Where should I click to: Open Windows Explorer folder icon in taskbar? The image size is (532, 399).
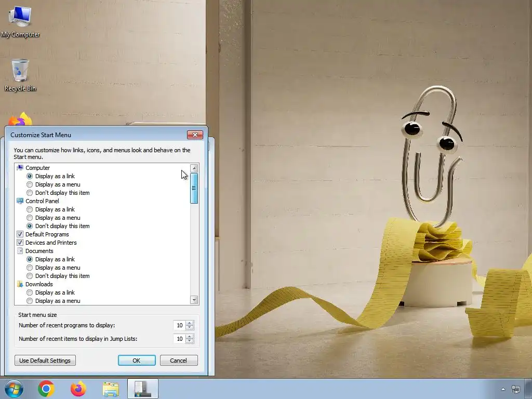111,389
